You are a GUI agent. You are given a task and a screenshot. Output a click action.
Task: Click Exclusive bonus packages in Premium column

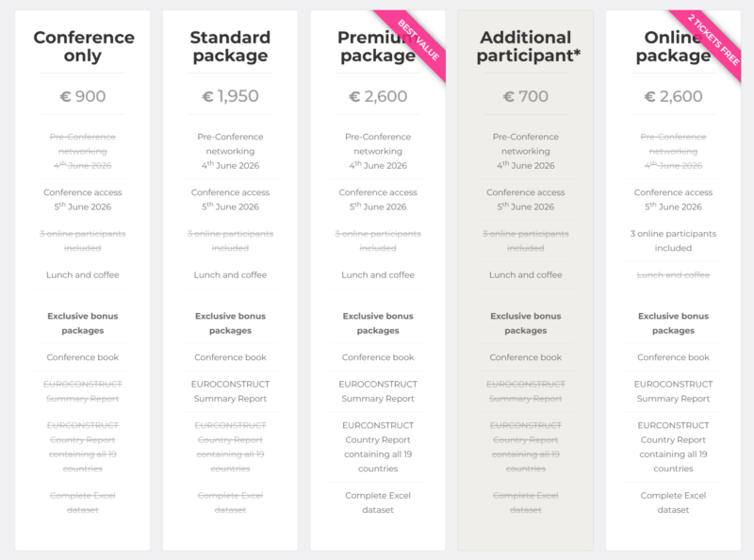(x=378, y=323)
